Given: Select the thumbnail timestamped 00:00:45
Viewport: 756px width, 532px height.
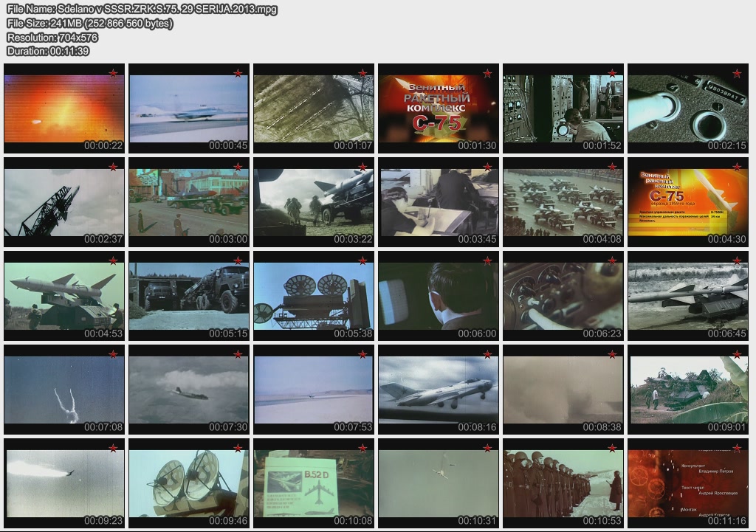Looking at the screenshot, I should [189, 108].
